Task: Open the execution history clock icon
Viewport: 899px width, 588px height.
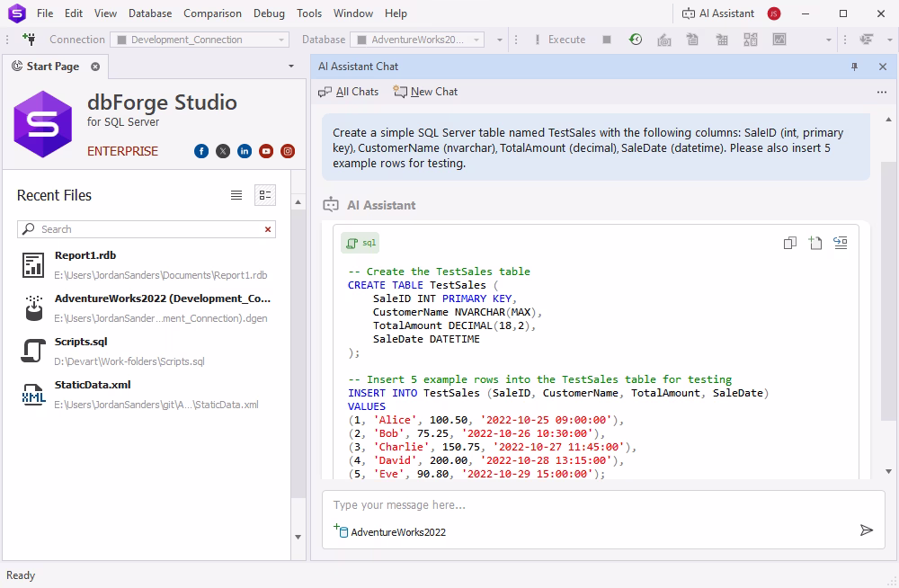Action: pos(636,40)
